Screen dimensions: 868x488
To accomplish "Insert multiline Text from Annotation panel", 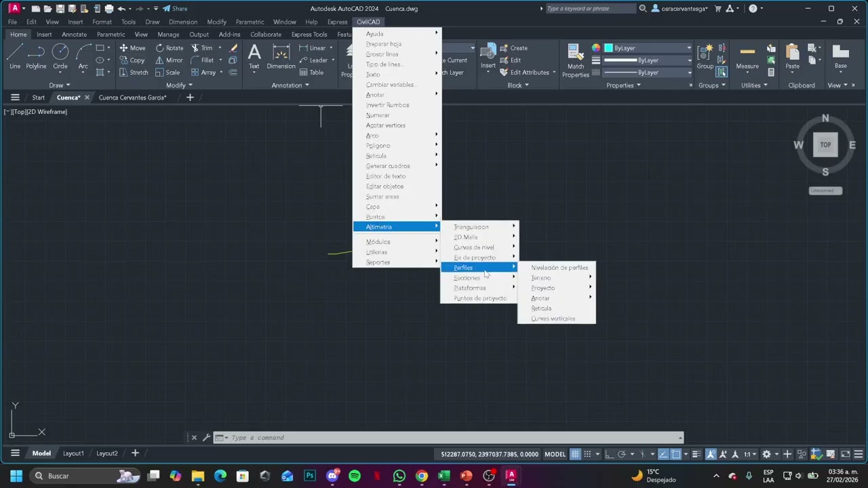I will coord(254,57).
